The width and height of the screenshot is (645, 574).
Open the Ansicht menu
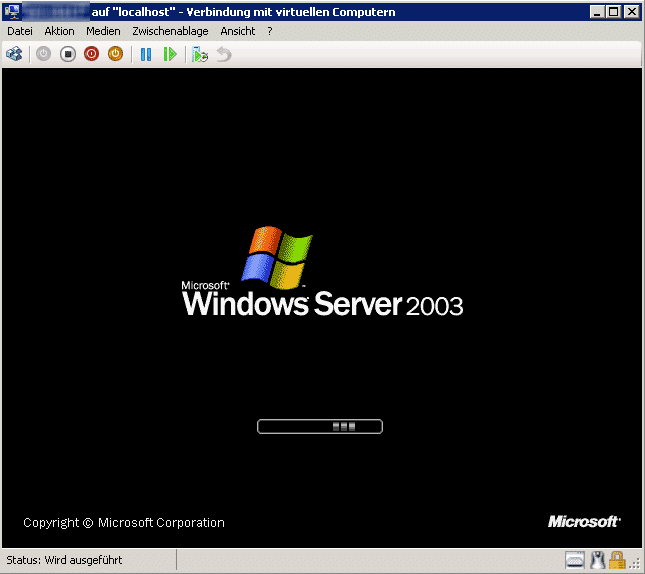(x=237, y=31)
